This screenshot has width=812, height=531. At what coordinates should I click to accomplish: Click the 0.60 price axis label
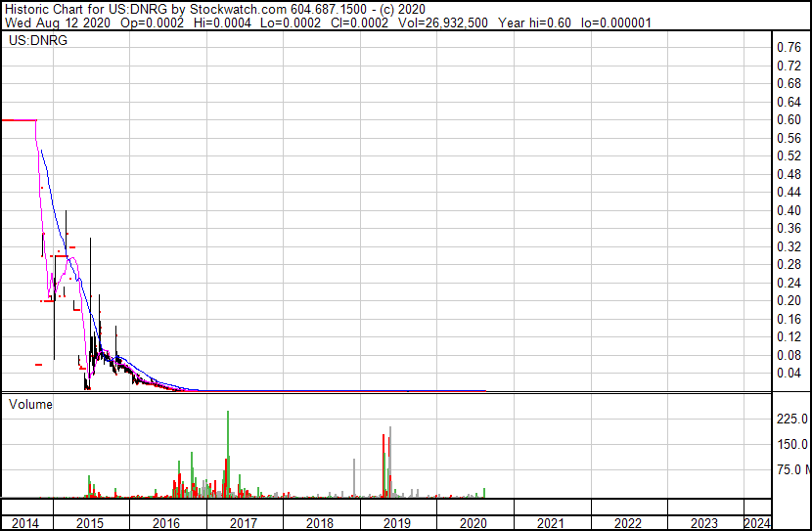point(789,120)
